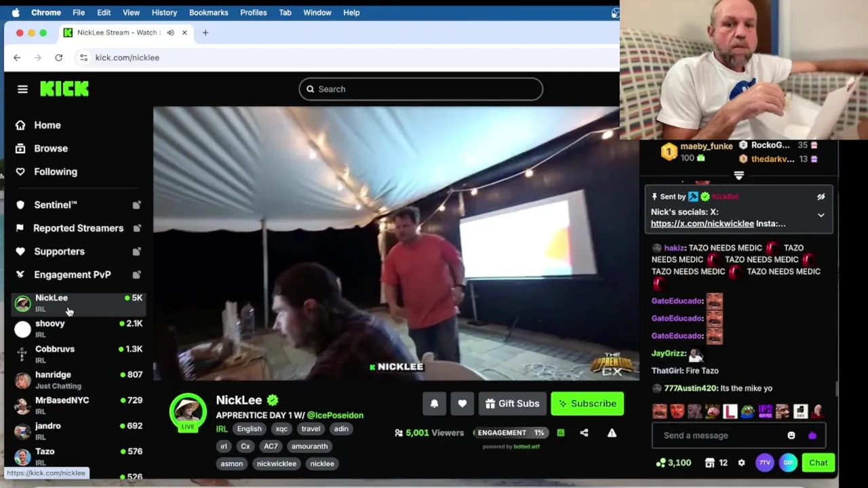Click the English language tag
Screen dimensions: 868x488
pyautogui.click(x=249, y=429)
